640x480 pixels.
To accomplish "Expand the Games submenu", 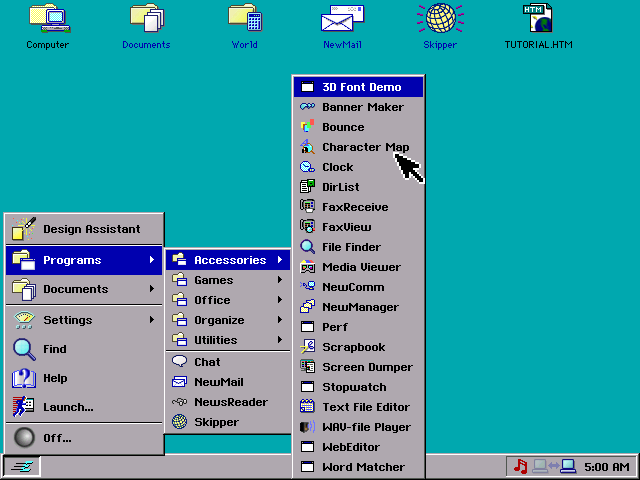I will pos(228,280).
